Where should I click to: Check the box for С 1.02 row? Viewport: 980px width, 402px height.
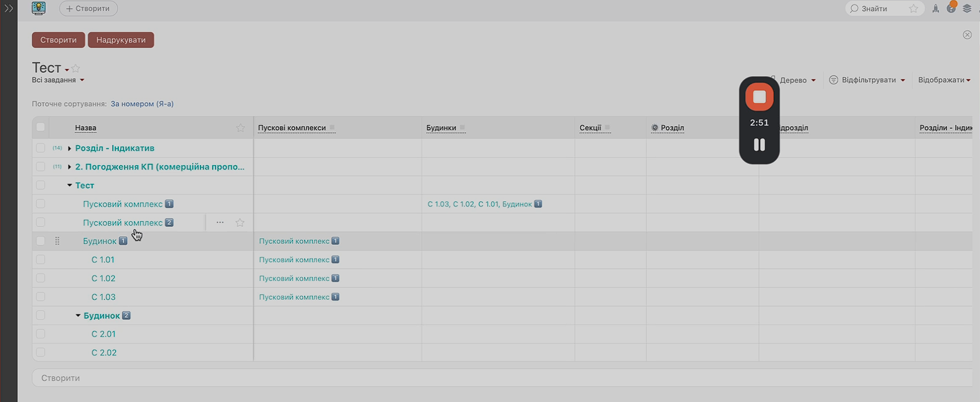tap(40, 279)
